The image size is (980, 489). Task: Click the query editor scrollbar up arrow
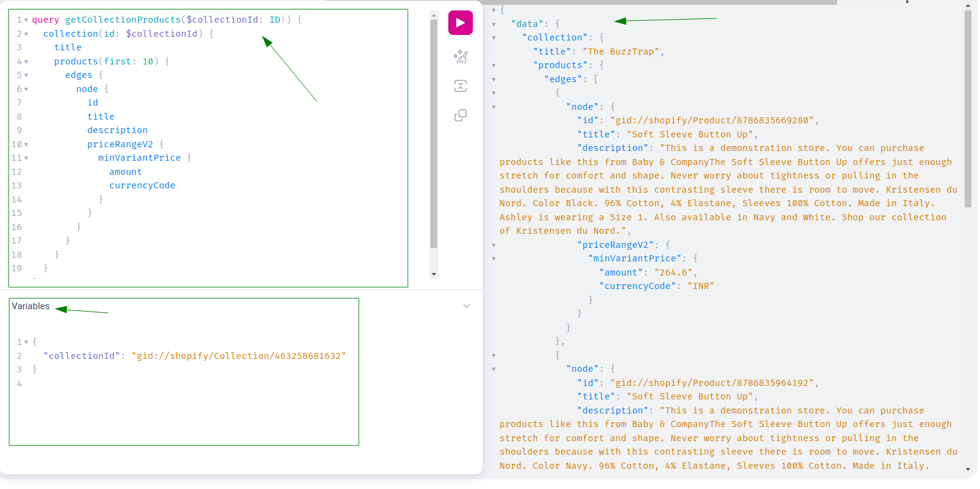pyautogui.click(x=434, y=15)
